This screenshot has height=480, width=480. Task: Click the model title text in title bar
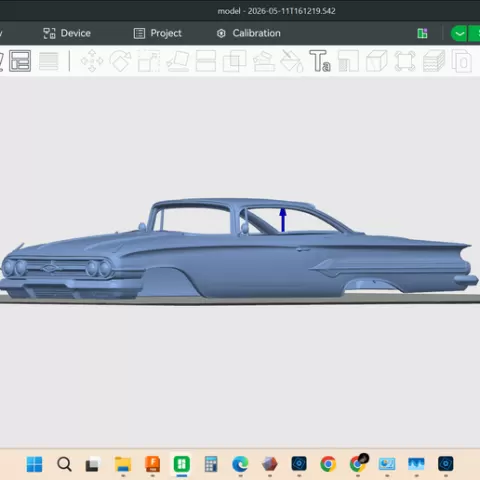pos(276,11)
